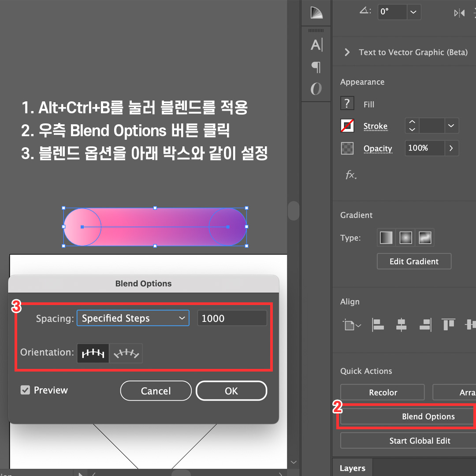Click the Horizontal Align Center icon
Screen dimensions: 476x476
pos(402,325)
